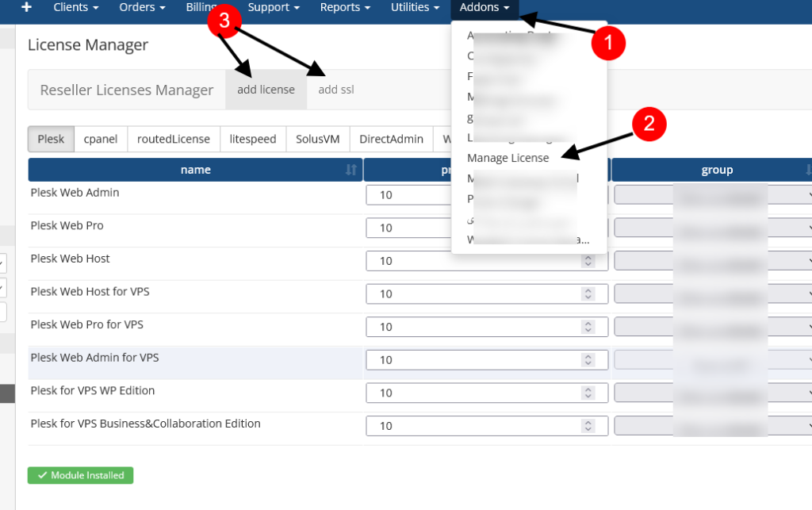
Task: Select the Plesk Web Host for VPS name
Action: (90, 292)
